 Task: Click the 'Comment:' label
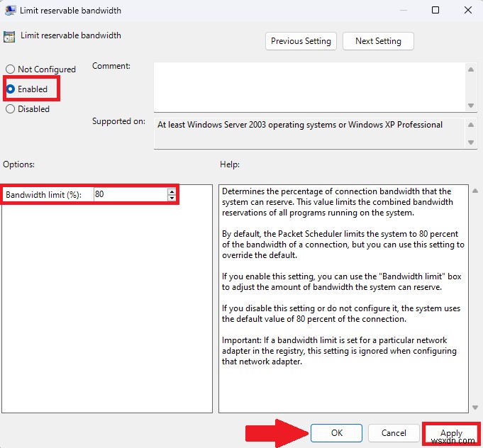pos(111,66)
